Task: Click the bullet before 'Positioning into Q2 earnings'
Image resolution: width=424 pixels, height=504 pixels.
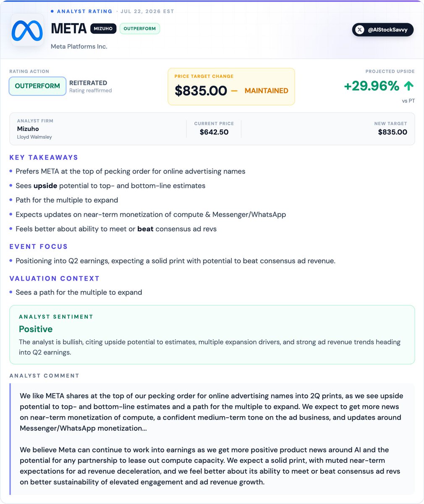Action: coord(11,261)
